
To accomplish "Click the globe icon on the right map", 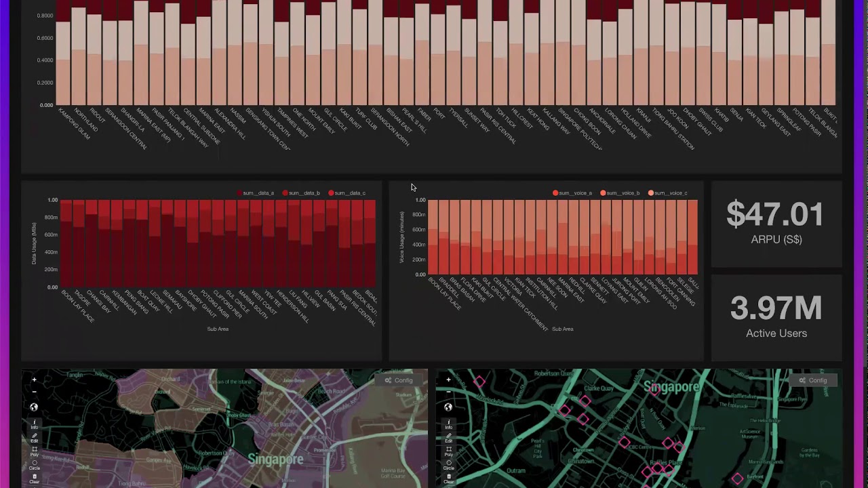I will (x=448, y=407).
